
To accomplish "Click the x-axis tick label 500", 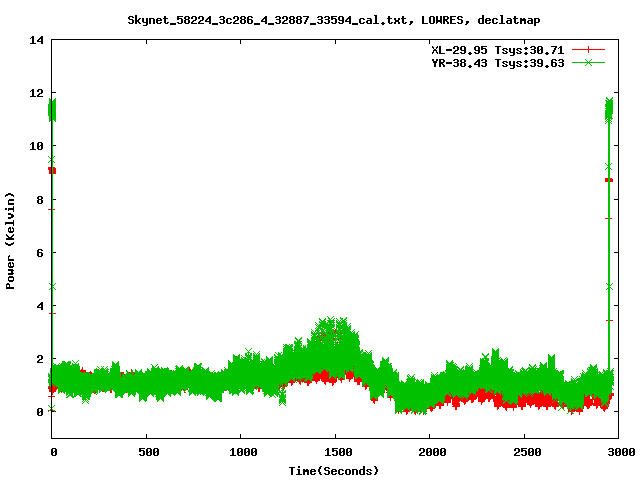I will tap(149, 452).
